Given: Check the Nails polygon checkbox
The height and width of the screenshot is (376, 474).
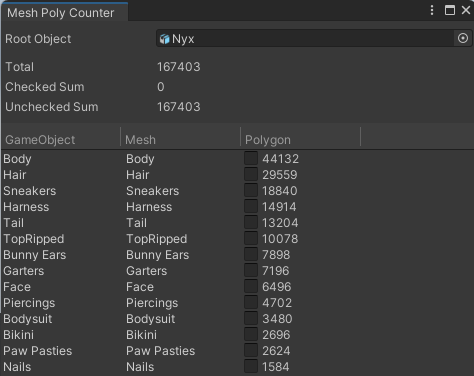Looking at the screenshot, I should click(251, 366).
